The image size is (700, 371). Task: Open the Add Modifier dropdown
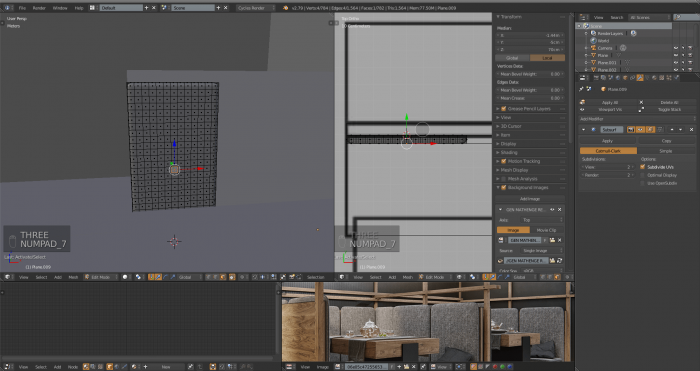638,119
